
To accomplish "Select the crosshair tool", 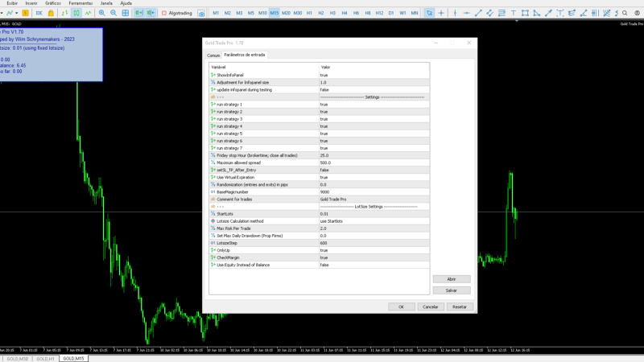I will (441, 13).
